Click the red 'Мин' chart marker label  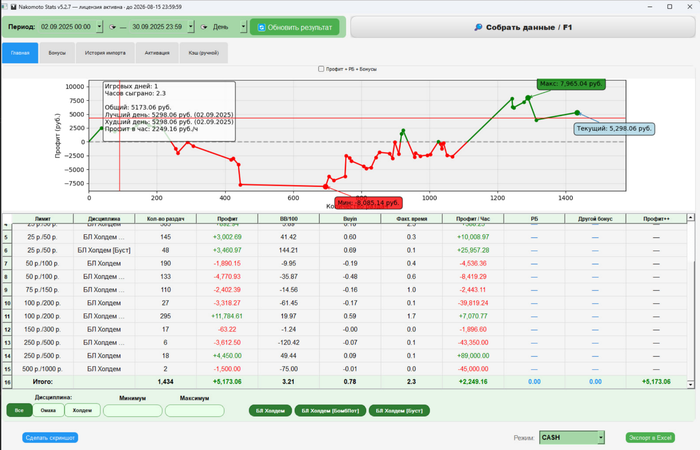(x=368, y=203)
